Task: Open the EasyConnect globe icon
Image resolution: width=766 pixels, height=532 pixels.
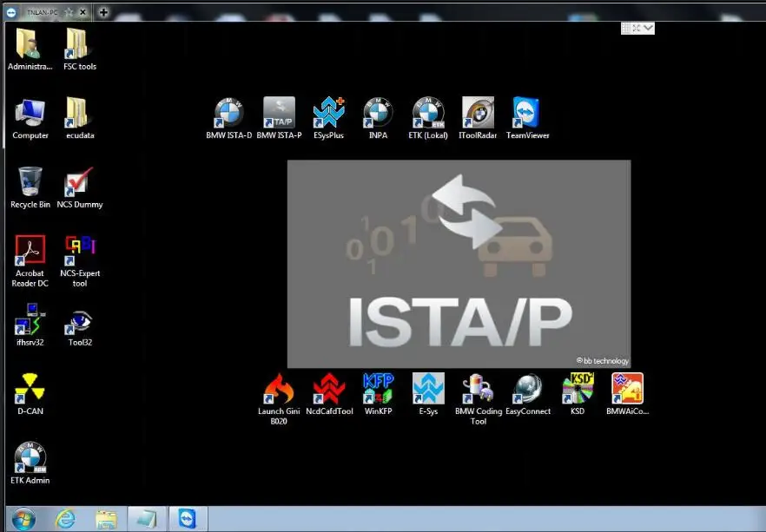Action: coord(528,394)
